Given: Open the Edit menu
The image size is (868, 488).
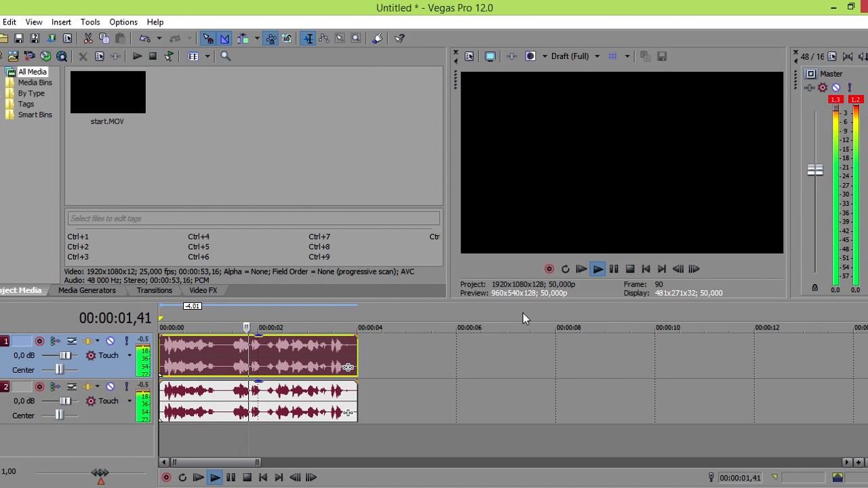Looking at the screenshot, I should (x=9, y=22).
